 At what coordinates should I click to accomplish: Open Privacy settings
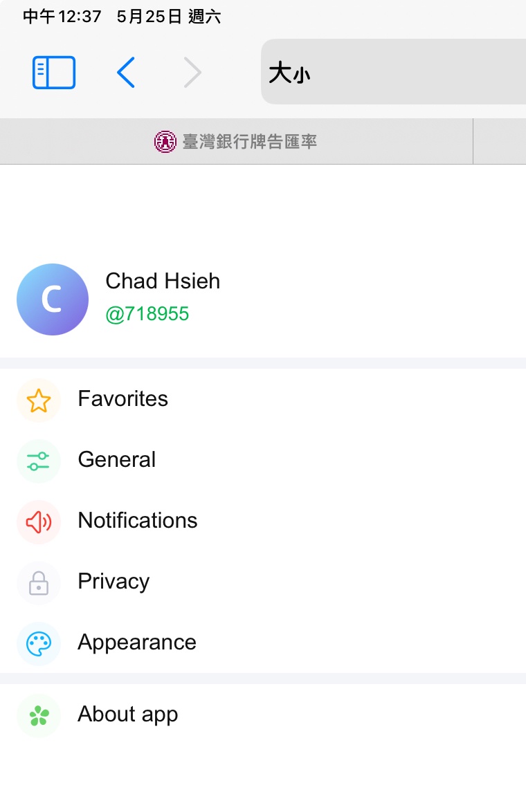114,582
